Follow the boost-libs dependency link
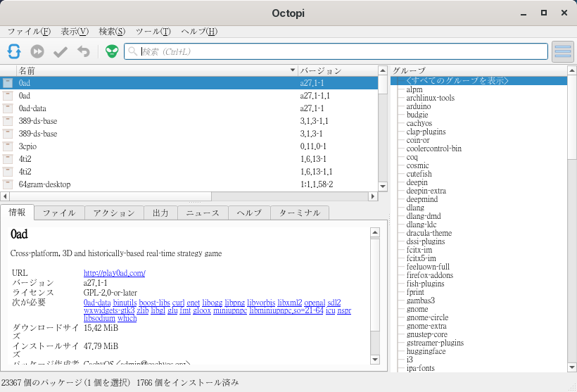The image size is (577, 392). (155, 303)
